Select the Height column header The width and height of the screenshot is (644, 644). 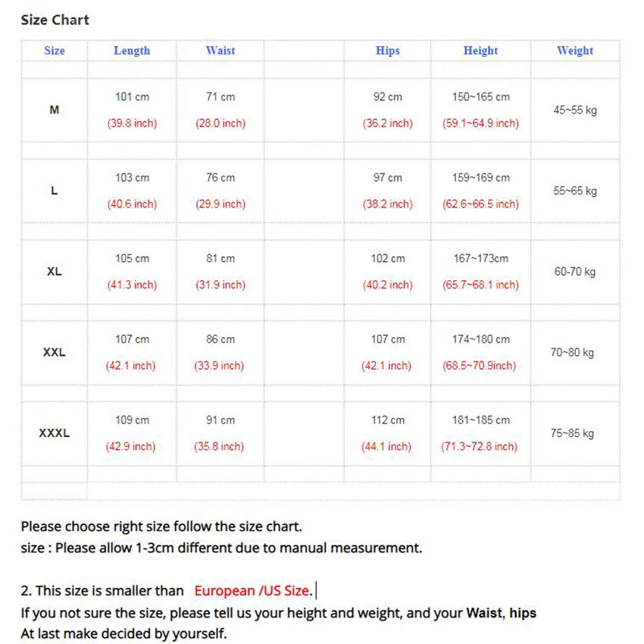481,51
